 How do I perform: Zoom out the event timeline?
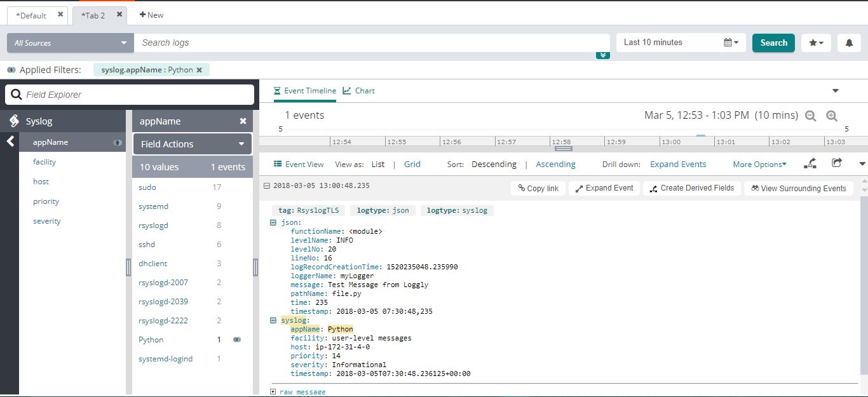pyautogui.click(x=810, y=116)
